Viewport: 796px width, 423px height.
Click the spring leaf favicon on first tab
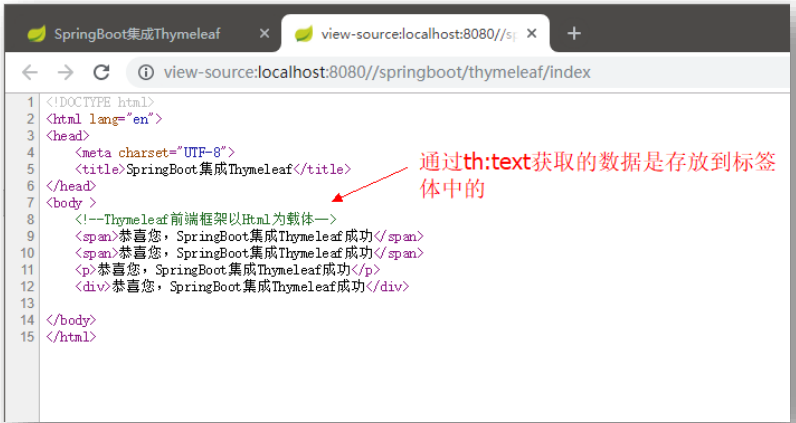point(37,34)
